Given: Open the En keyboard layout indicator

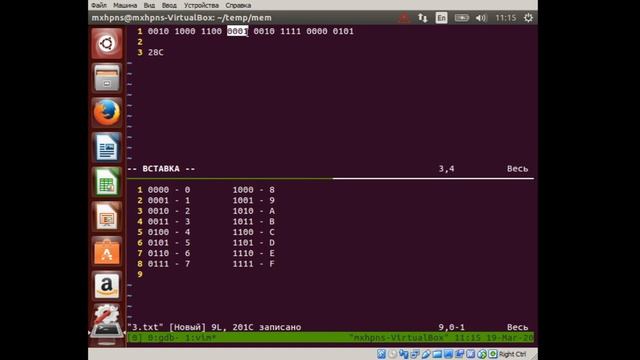Looking at the screenshot, I should coord(441,18).
